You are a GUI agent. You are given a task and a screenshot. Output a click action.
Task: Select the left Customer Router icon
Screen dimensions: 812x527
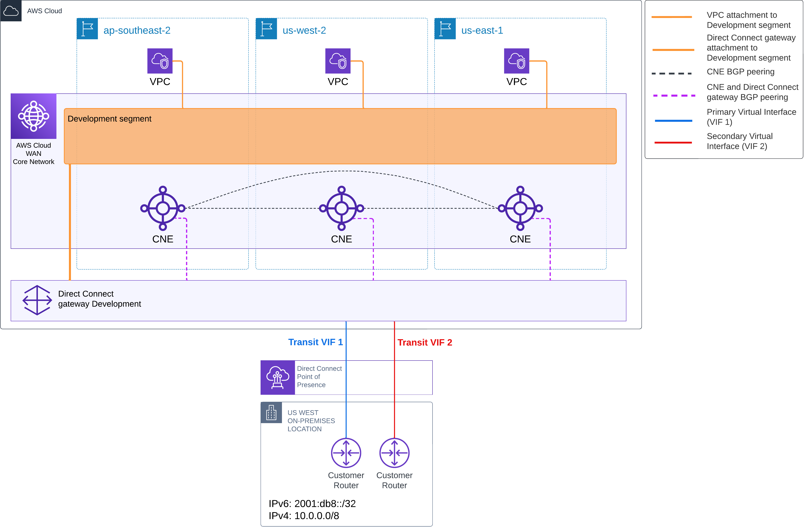(346, 453)
